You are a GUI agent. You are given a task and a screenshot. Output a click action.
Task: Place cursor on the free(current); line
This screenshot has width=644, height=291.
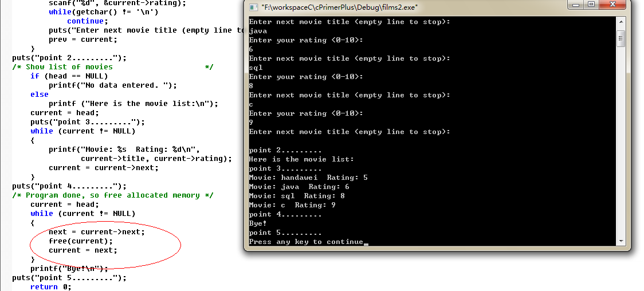coord(80,241)
